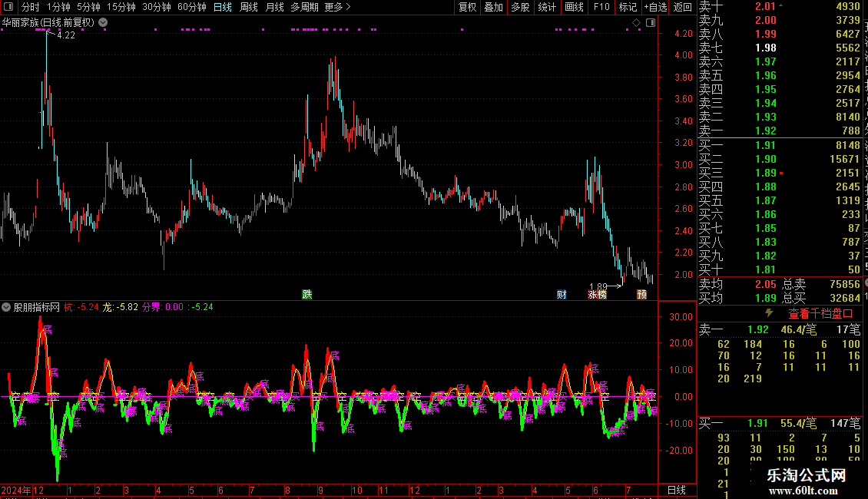Click the 抗: -5.24 indicator value
The image size is (868, 499).
point(81,307)
